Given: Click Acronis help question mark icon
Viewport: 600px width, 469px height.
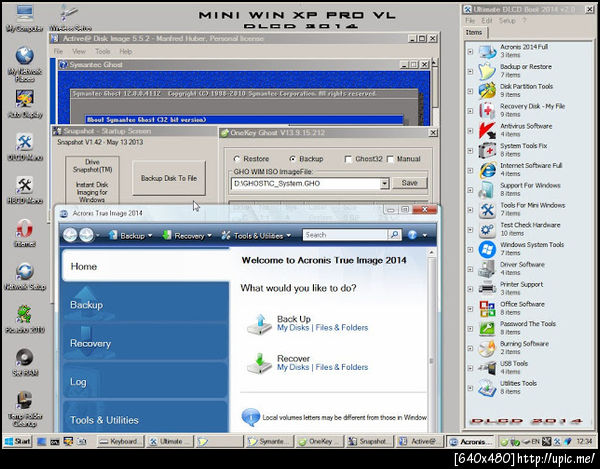Looking at the screenshot, I should (x=412, y=235).
